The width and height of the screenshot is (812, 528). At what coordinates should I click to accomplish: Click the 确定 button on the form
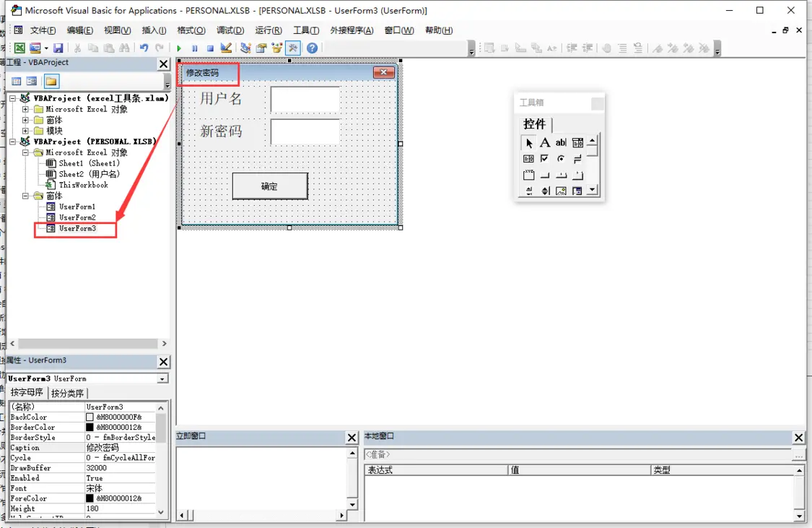pyautogui.click(x=270, y=186)
